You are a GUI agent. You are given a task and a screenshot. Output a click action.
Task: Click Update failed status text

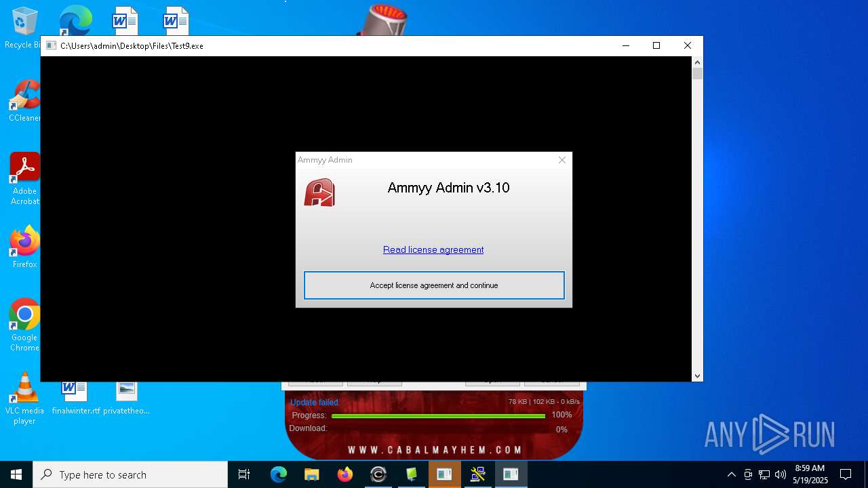315,403
